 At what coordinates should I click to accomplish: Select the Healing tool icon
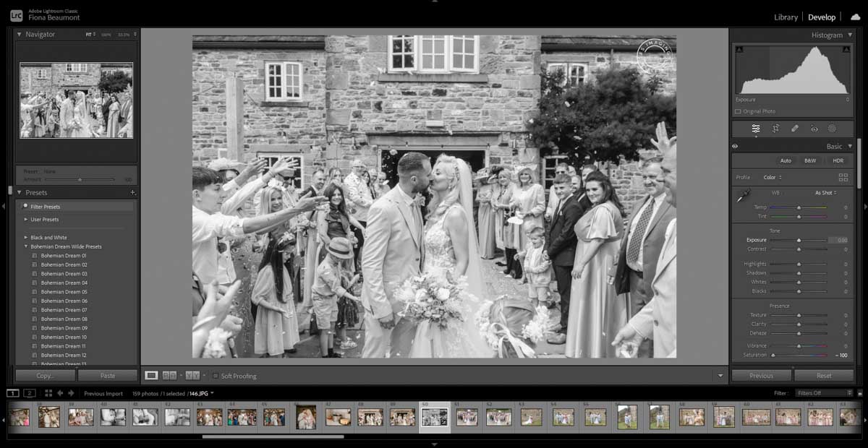795,129
